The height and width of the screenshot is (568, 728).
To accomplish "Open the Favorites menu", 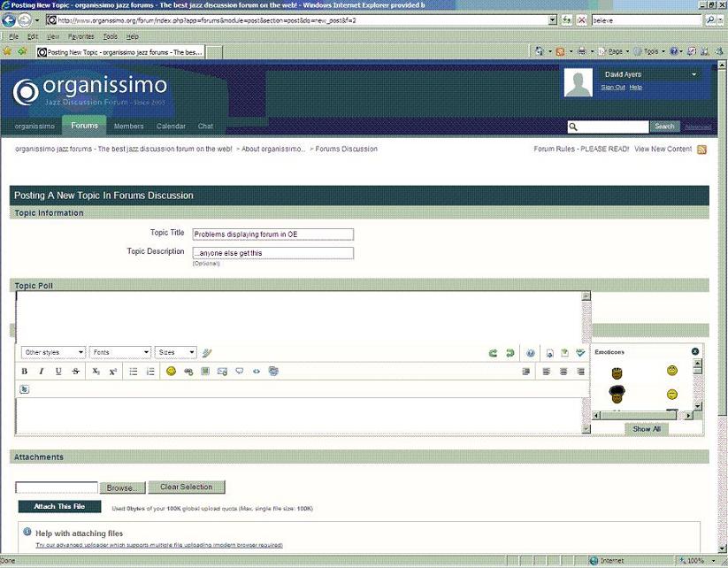I will (x=81, y=36).
